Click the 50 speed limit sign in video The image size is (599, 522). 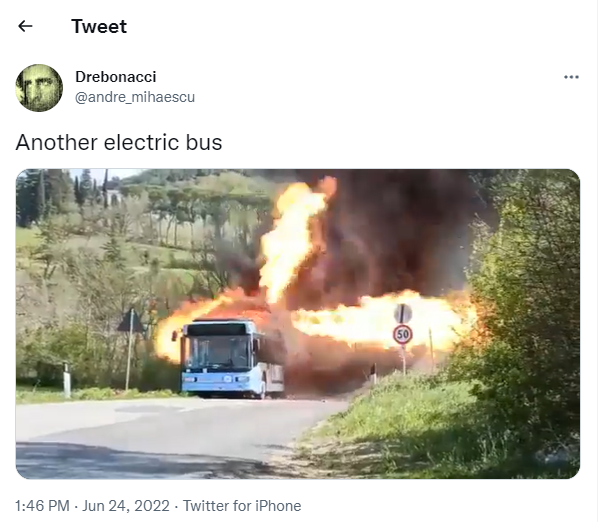coord(403,334)
